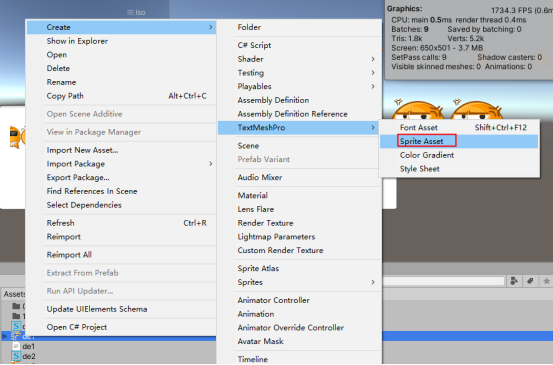Click Refresh in the context menu

coord(122,223)
